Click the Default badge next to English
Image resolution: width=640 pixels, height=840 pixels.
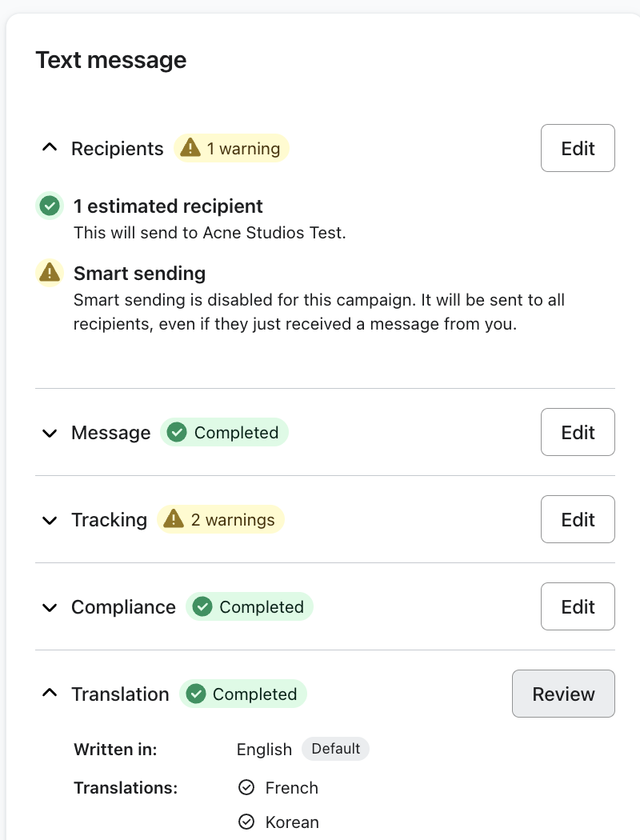click(x=335, y=749)
